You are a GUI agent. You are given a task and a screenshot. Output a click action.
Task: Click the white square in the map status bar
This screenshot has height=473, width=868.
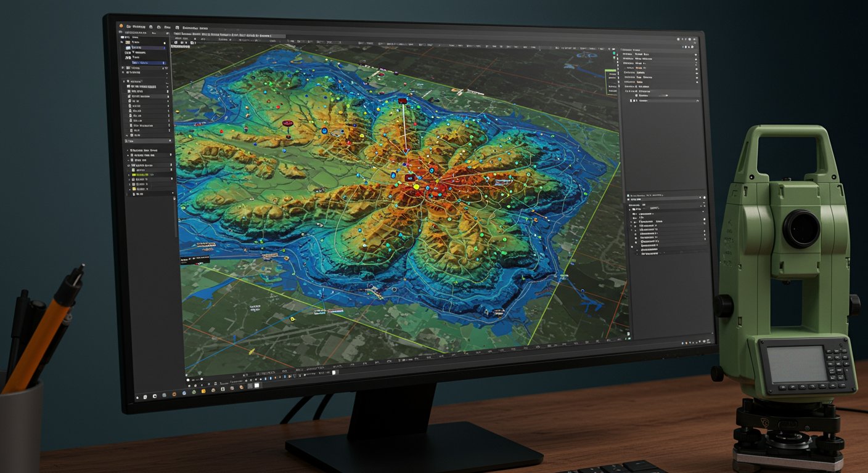point(334,373)
